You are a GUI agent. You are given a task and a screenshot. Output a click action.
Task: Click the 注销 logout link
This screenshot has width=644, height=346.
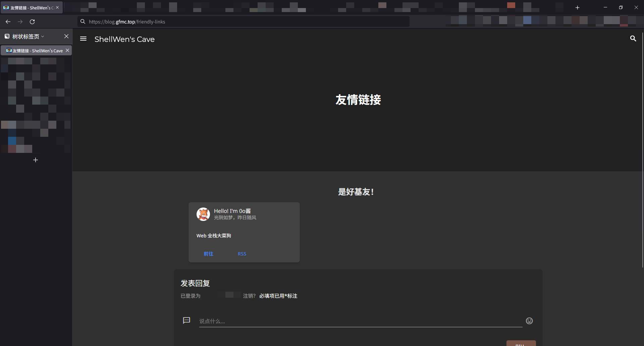pos(248,296)
